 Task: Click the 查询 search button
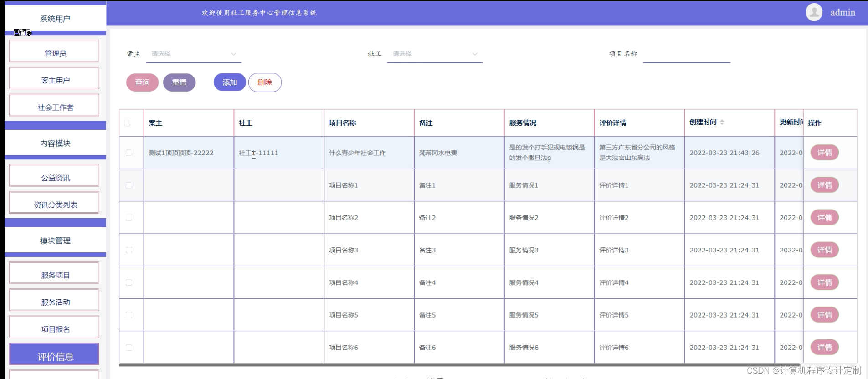[142, 82]
